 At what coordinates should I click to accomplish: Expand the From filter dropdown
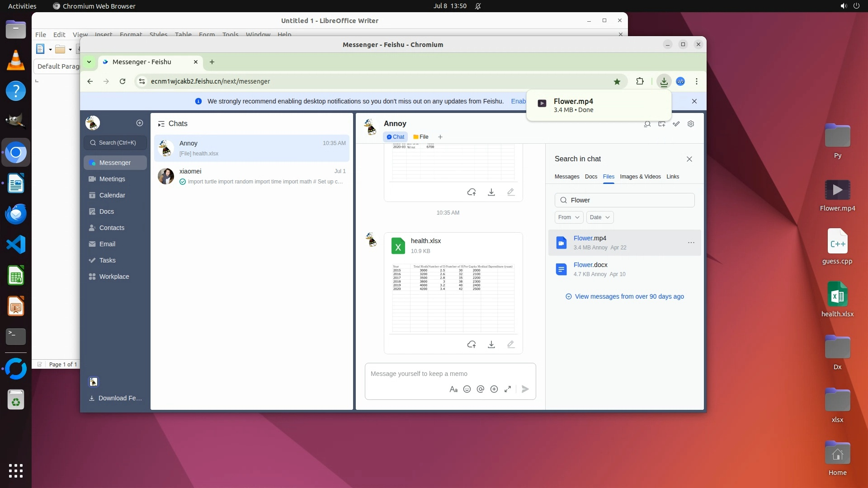click(568, 217)
